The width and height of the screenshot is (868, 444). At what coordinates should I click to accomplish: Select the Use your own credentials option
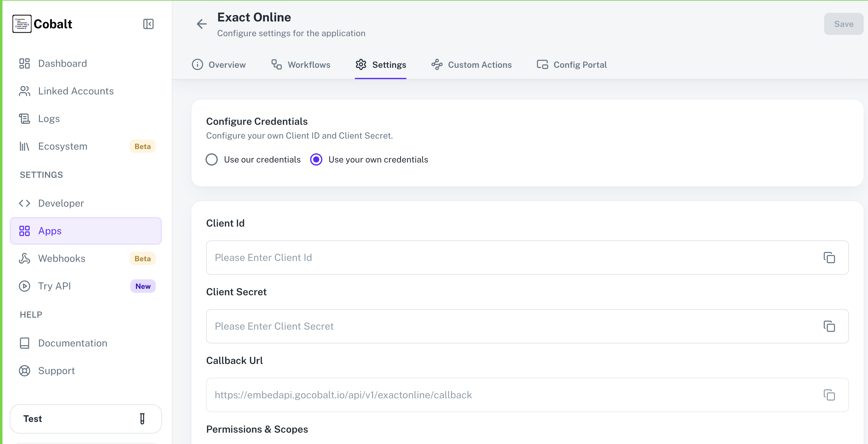(316, 159)
